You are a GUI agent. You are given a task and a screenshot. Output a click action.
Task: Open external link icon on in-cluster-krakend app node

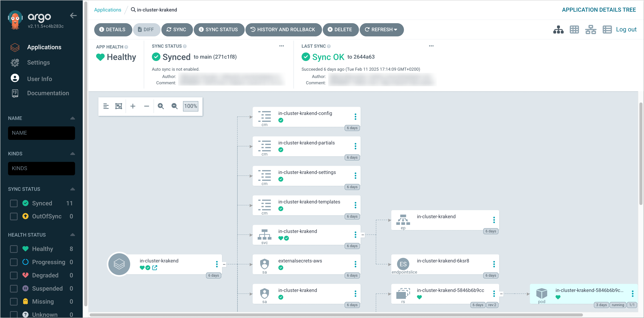(x=155, y=268)
